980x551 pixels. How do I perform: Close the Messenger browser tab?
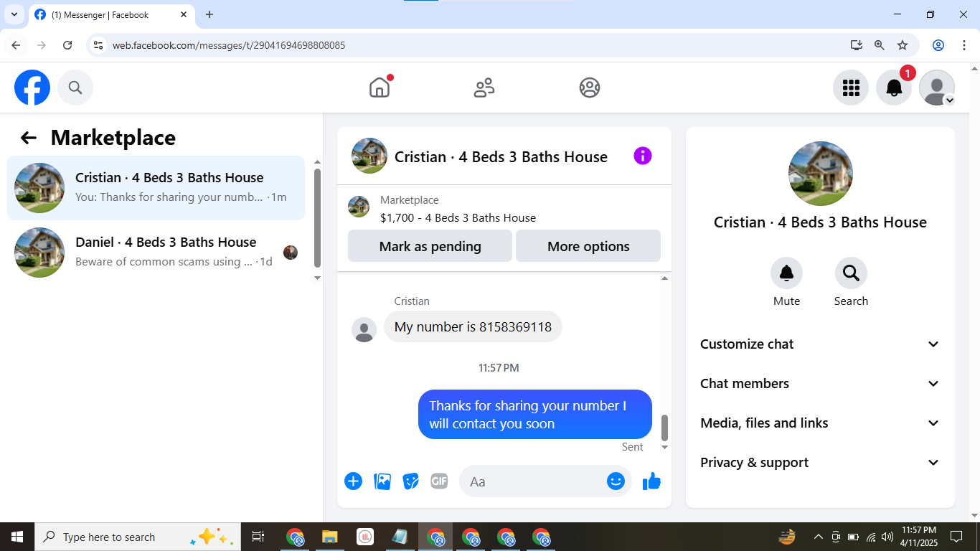(184, 14)
